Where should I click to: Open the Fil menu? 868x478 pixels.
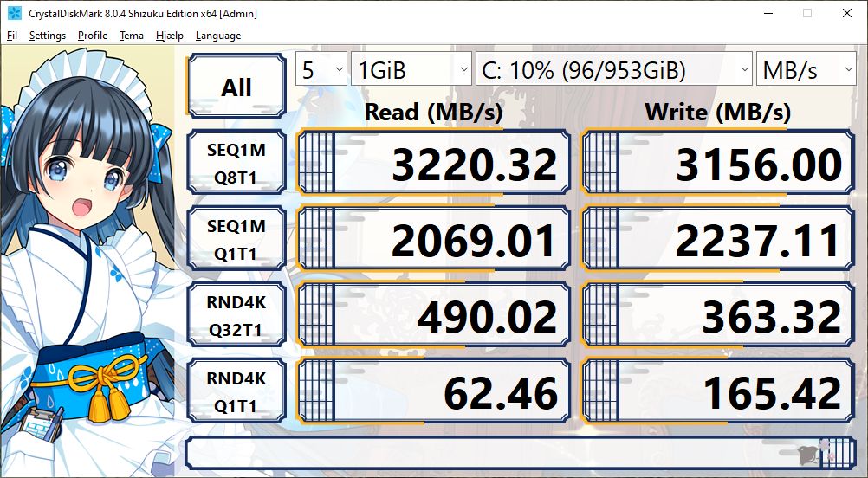pos(11,36)
